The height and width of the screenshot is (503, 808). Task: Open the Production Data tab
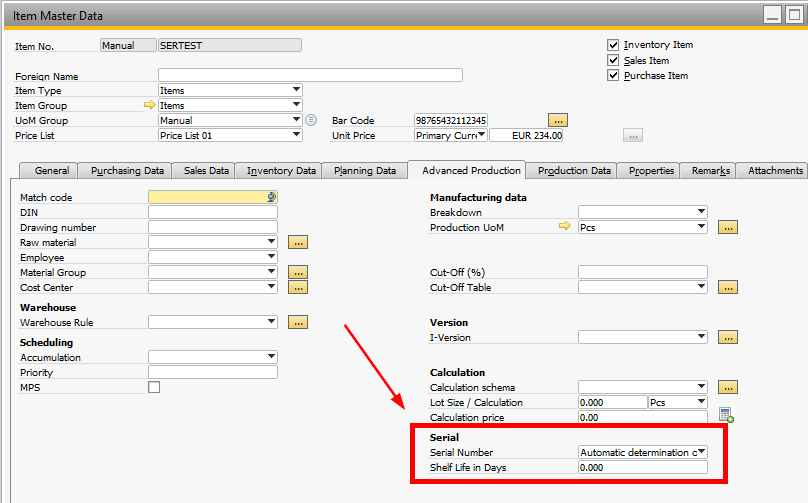tap(574, 170)
